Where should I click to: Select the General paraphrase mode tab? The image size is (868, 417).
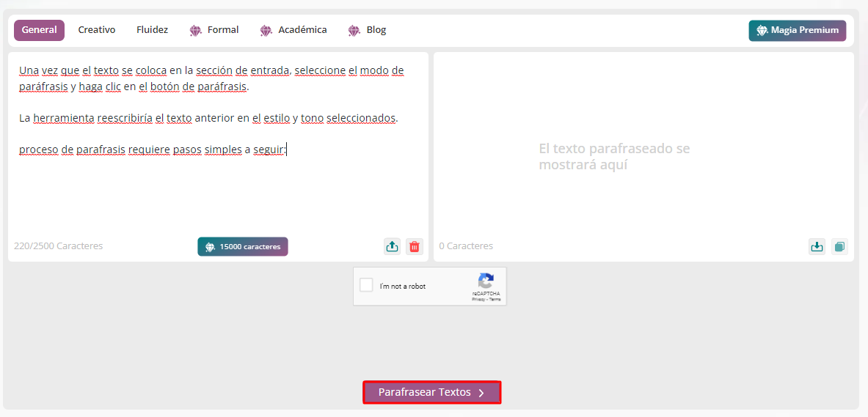40,31
